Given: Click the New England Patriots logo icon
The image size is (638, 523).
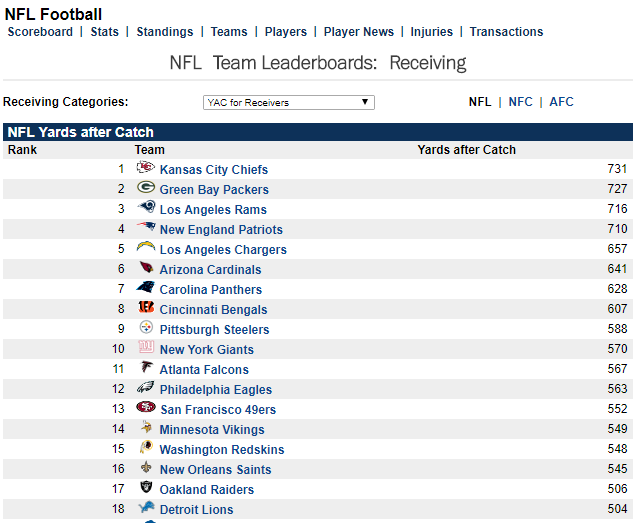Looking at the screenshot, I should click(146, 227).
